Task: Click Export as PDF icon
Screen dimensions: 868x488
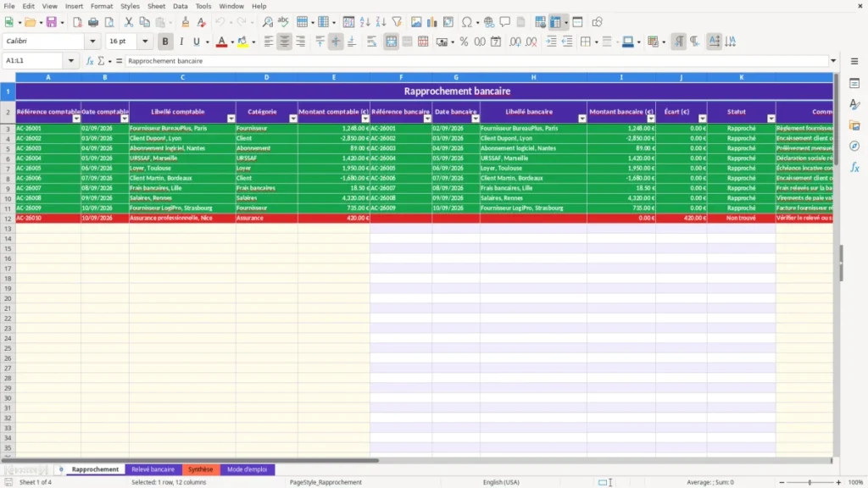Action: click(77, 22)
